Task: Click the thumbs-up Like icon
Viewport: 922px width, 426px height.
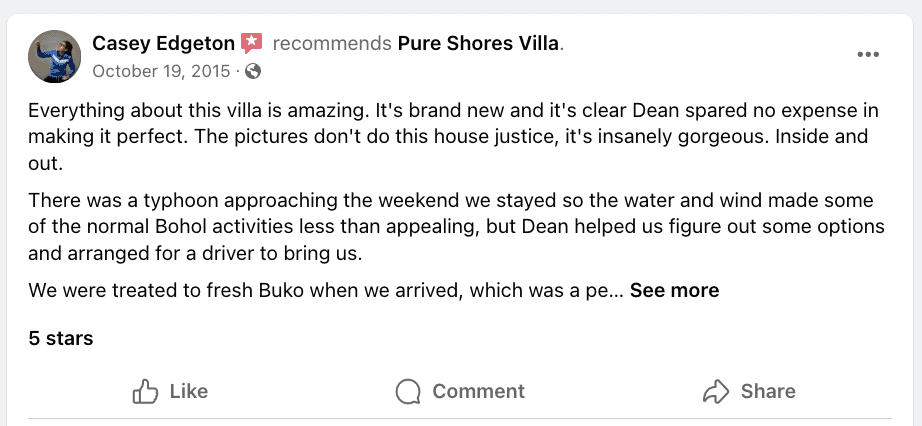Action: pos(146,391)
